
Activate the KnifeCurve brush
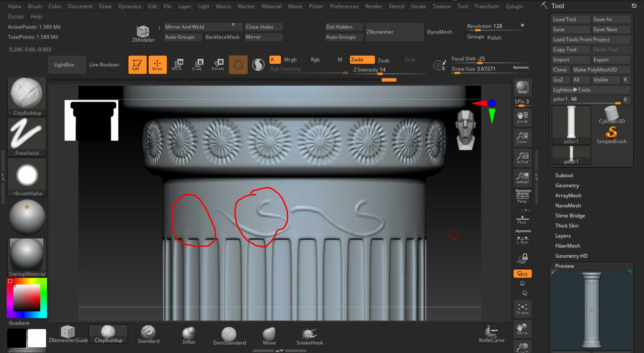(x=491, y=334)
